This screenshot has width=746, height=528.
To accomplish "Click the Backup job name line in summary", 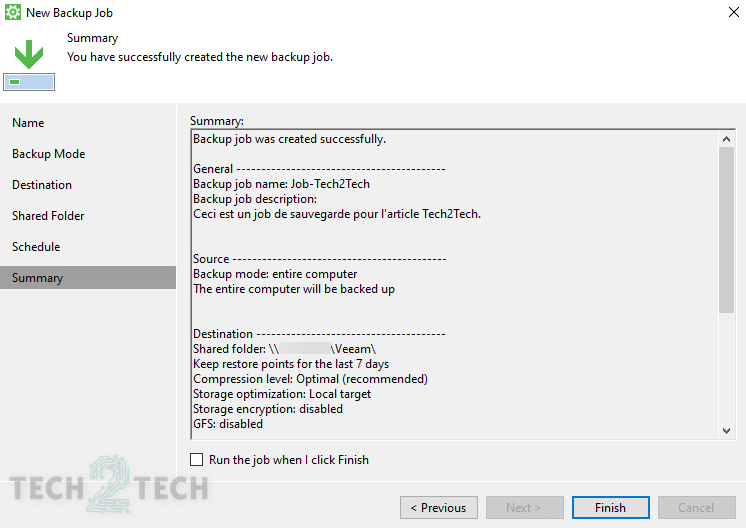I will click(281, 184).
